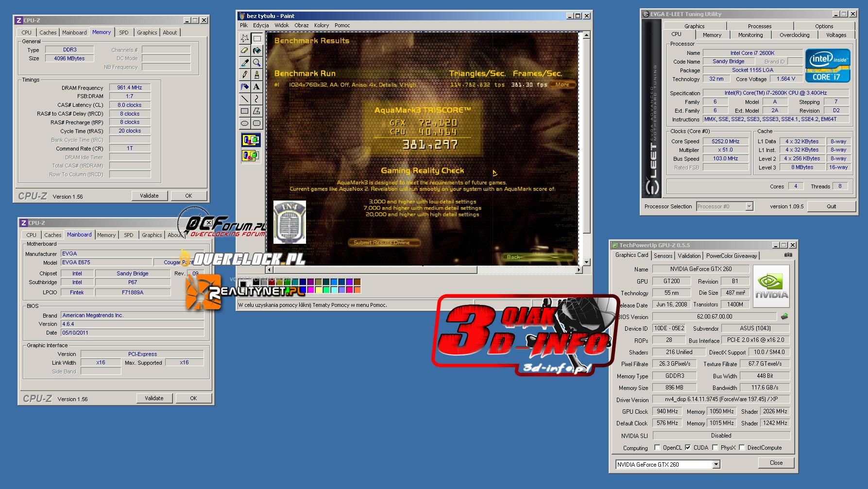Pick the brown color swatch in Paint palette
868x489 pixels.
357,282
